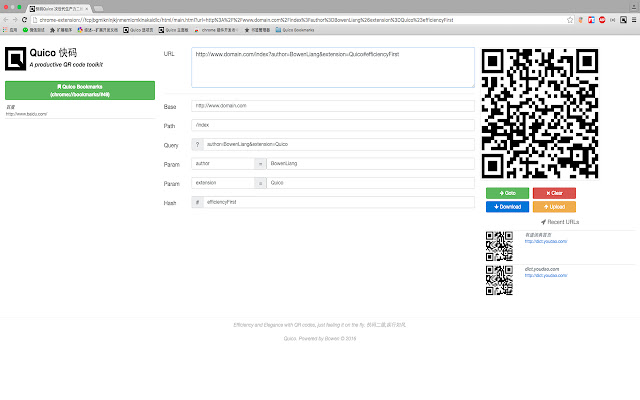Viewport: 640px width, 400px height.
Task: Open the colorful-circle extension docs bookmark
Action: (98, 30)
